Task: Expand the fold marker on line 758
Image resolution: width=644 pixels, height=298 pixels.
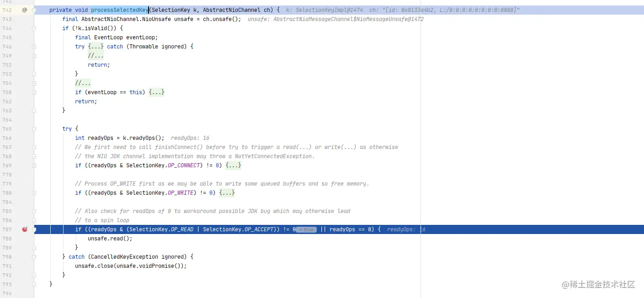Action: (34, 92)
